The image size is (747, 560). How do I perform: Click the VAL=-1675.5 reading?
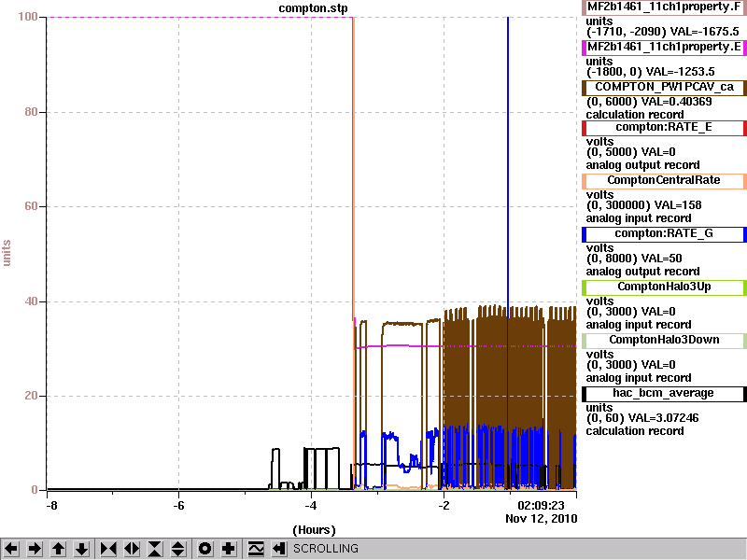(704, 32)
